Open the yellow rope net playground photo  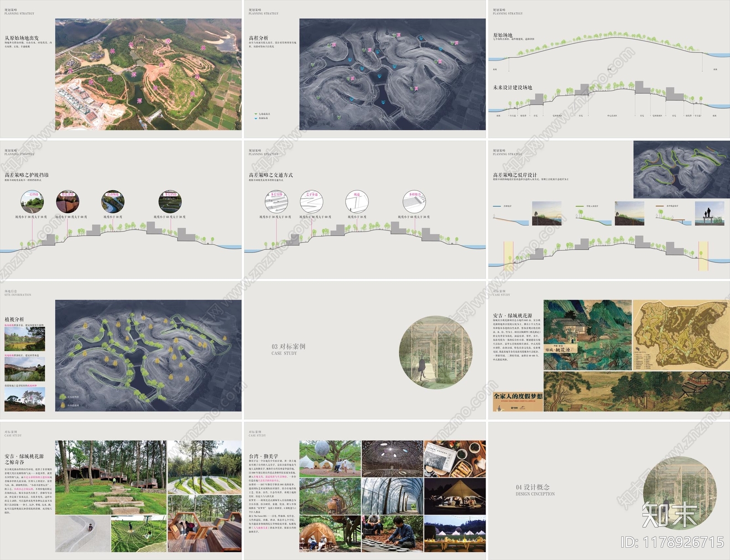(139, 534)
